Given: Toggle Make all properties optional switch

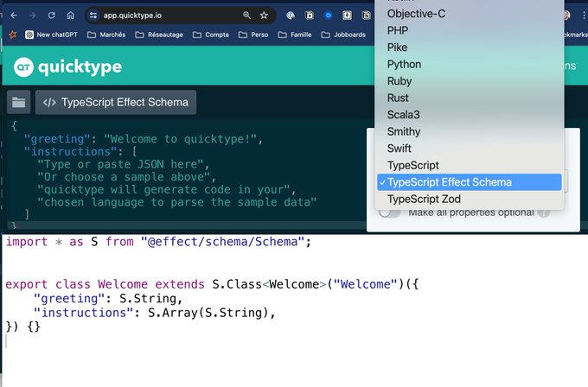Looking at the screenshot, I should (x=389, y=213).
